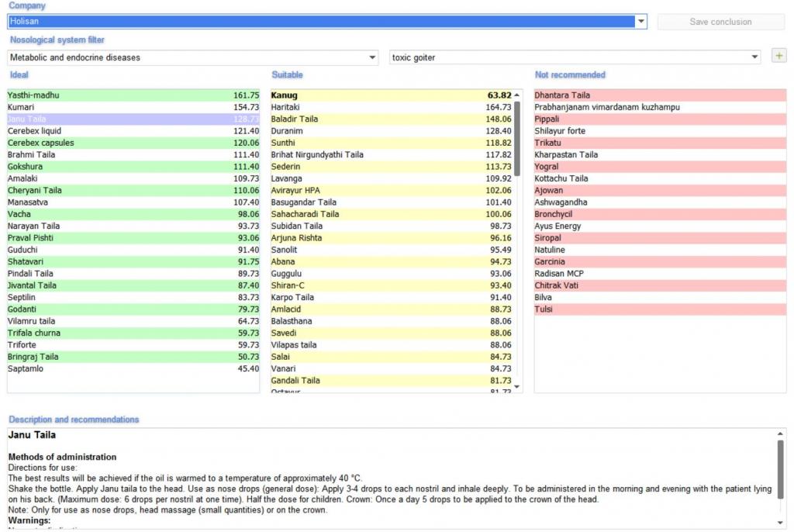The image size is (794, 532).
Task: Select the Duranim row
Action: [392, 131]
